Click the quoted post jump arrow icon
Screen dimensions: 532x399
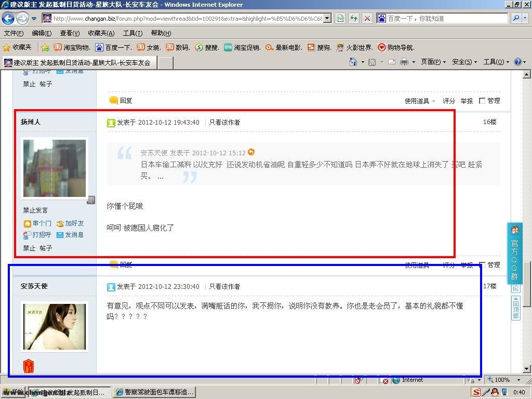pyautogui.click(x=251, y=152)
